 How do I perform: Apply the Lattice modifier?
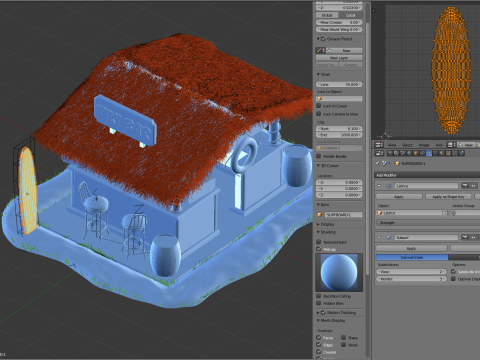point(399,197)
